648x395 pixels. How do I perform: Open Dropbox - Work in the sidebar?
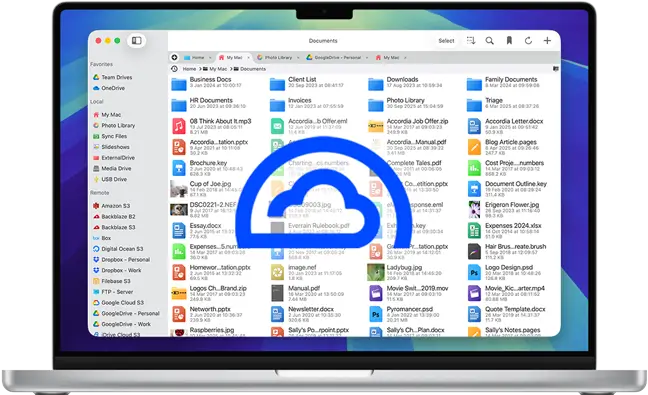[117, 270]
